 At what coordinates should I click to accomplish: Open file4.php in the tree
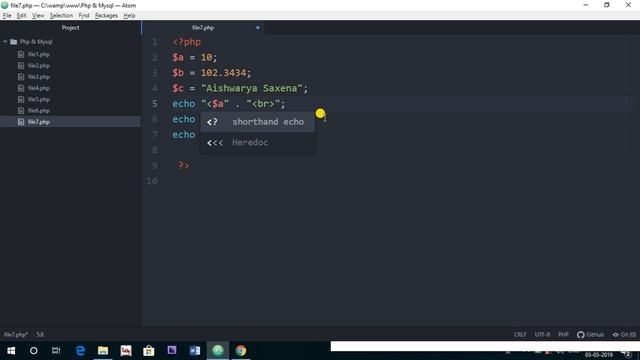[39, 88]
